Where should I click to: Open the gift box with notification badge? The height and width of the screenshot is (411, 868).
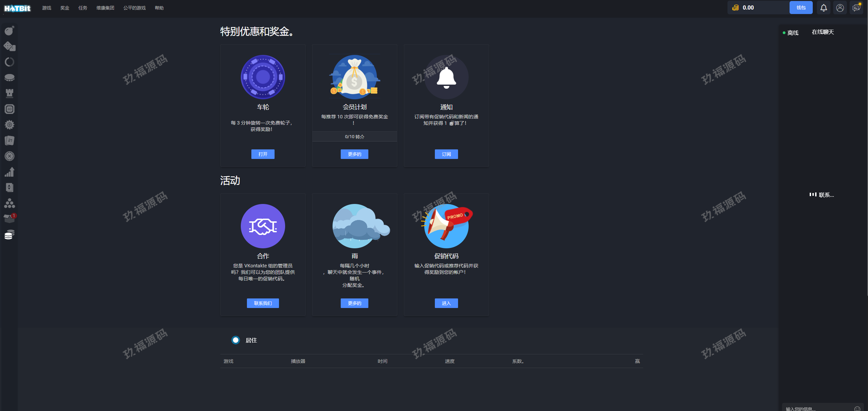pyautogui.click(x=10, y=218)
